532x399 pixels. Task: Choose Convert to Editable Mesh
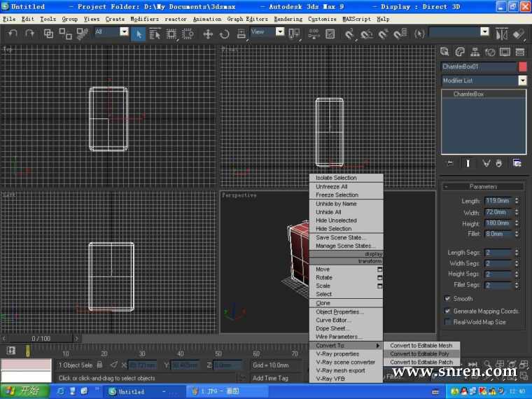(421, 345)
